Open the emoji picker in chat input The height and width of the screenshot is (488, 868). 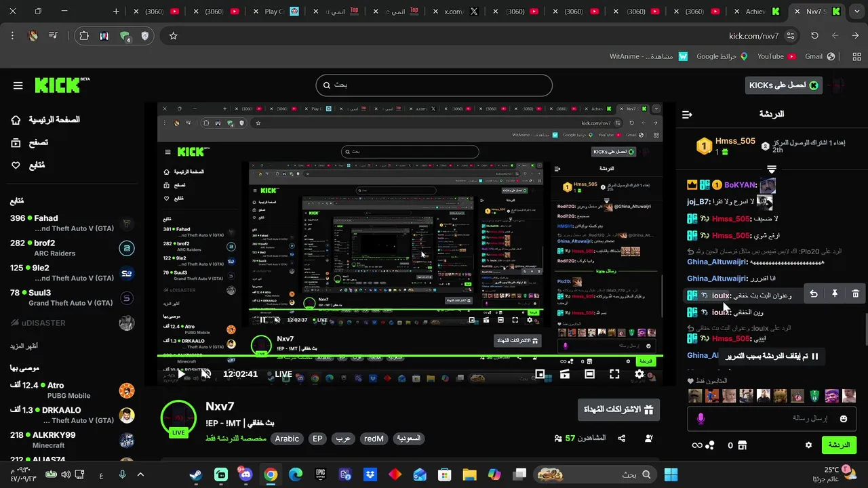844,419
